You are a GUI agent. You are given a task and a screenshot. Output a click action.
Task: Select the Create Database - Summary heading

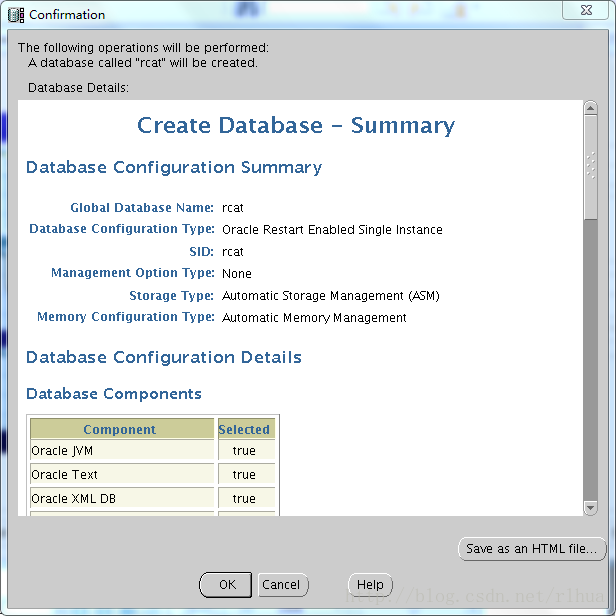[x=296, y=126]
